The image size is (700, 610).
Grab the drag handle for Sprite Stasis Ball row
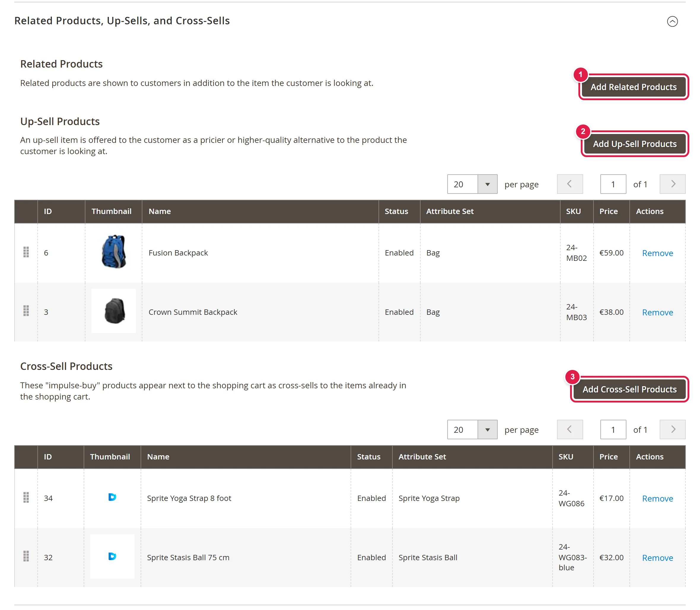coord(26,557)
